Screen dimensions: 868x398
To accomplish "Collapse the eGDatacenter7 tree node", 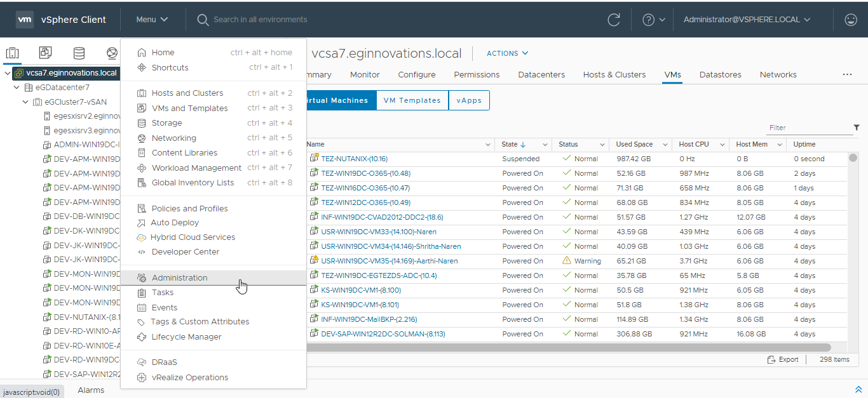I will pyautogui.click(x=17, y=87).
